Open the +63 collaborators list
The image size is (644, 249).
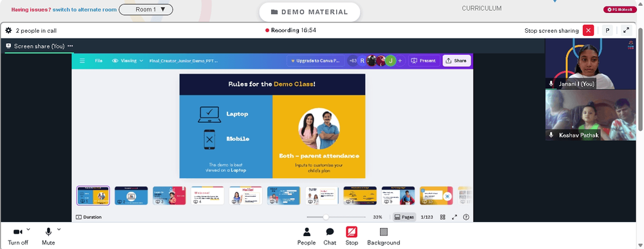click(352, 60)
